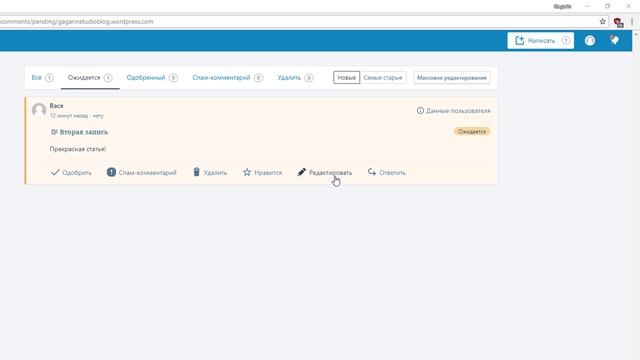Select the Ожидается tab
The height and width of the screenshot is (360, 640).
pyautogui.click(x=90, y=78)
